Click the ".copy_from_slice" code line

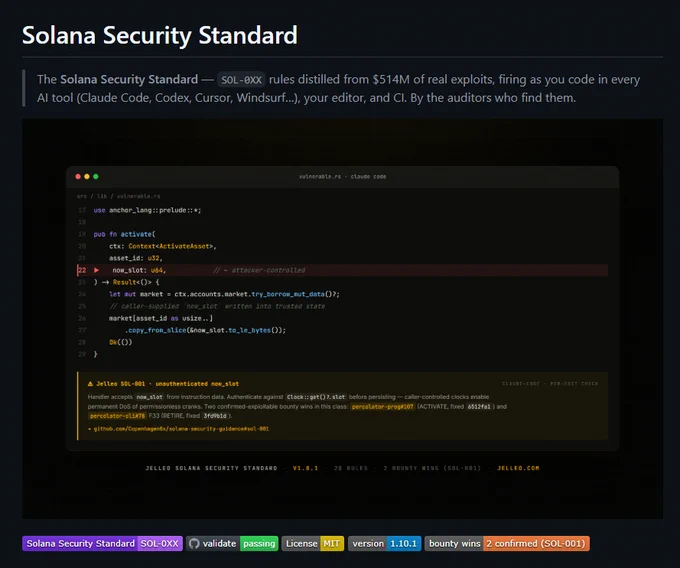pyautogui.click(x=206, y=330)
